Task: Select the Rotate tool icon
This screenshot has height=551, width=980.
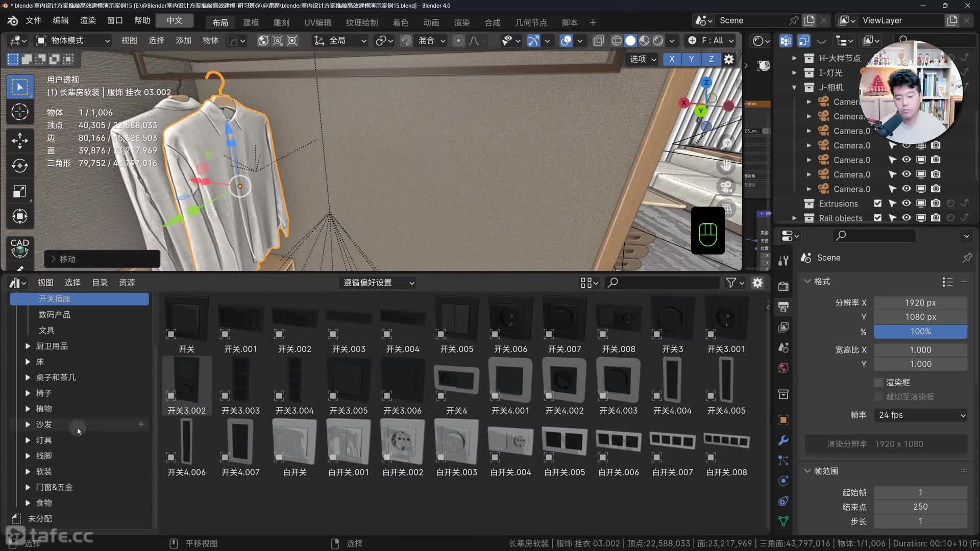Action: (x=20, y=166)
